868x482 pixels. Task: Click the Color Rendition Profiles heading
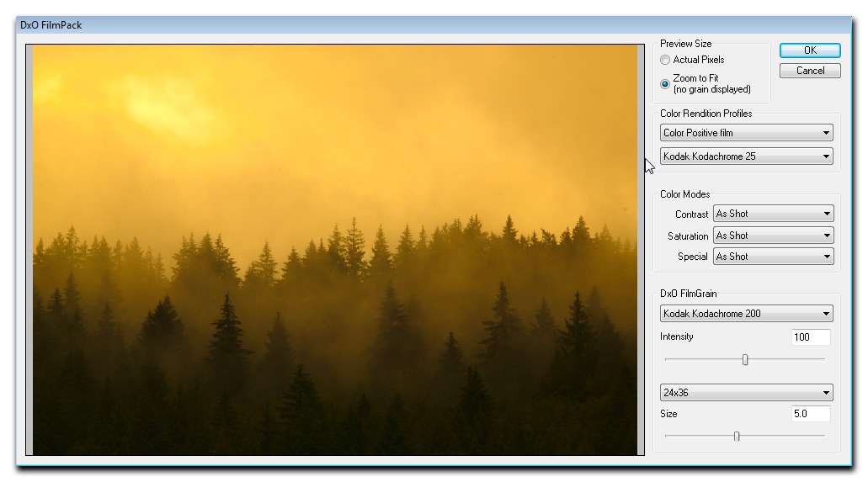click(706, 114)
